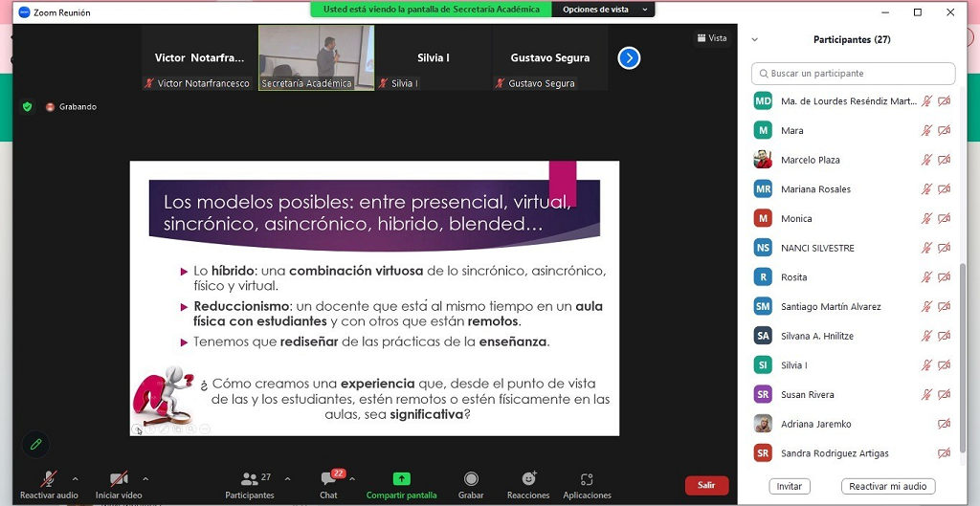Click Sandra Rodriguez Artigas's camera-off icon
The height and width of the screenshot is (506, 980).
[945, 453]
